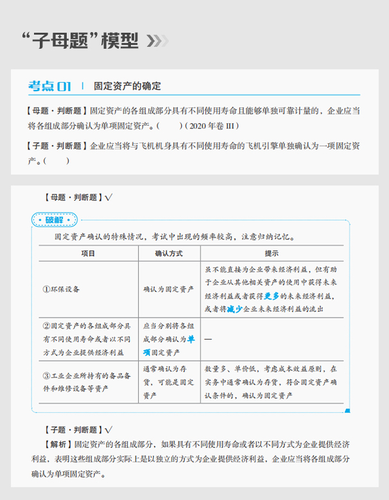
Task: Click the final line 确认为单项固定资产 in 解析
Action: (x=68, y=474)
